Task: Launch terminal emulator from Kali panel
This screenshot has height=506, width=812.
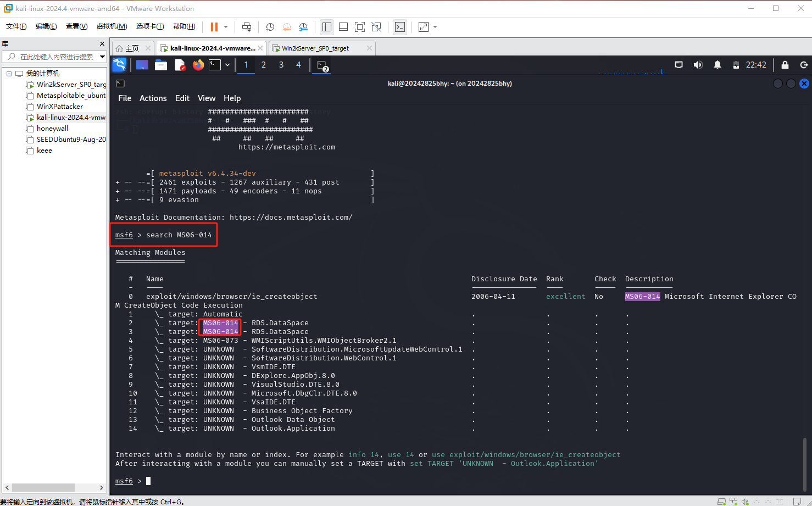Action: click(215, 65)
